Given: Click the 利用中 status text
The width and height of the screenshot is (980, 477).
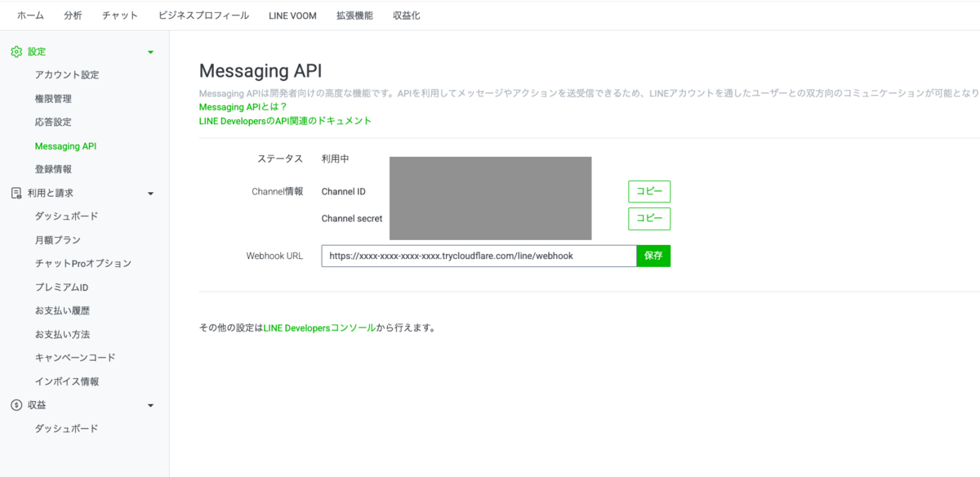Looking at the screenshot, I should 335,158.
